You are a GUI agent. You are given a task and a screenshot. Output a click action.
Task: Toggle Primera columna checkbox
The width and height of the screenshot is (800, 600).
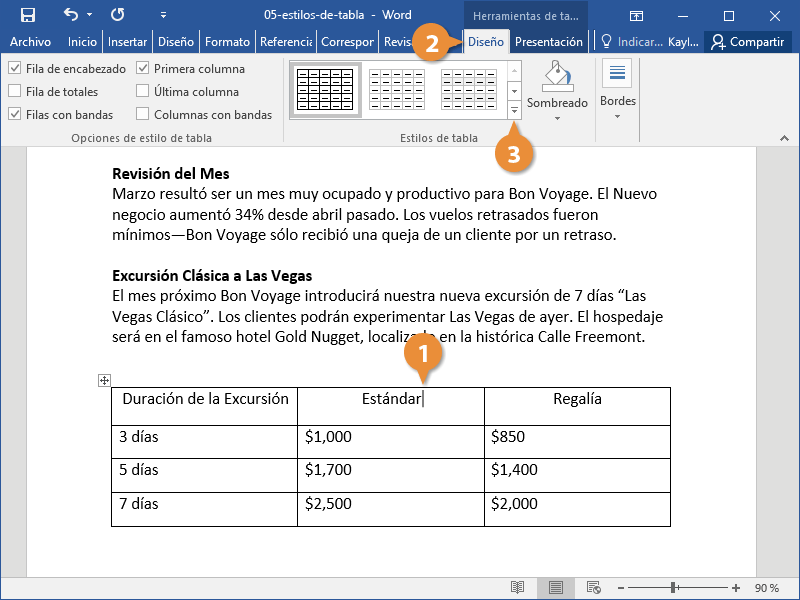[x=142, y=68]
